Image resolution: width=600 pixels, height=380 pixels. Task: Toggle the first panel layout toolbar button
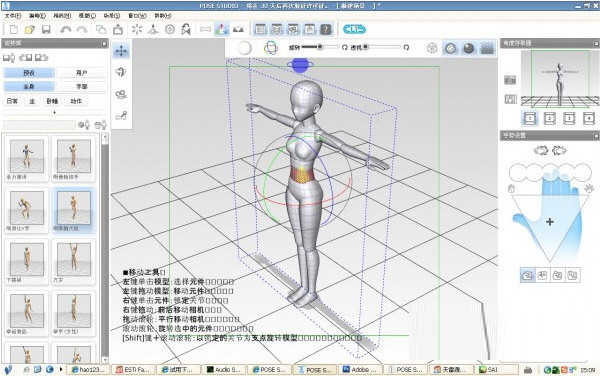click(261, 29)
